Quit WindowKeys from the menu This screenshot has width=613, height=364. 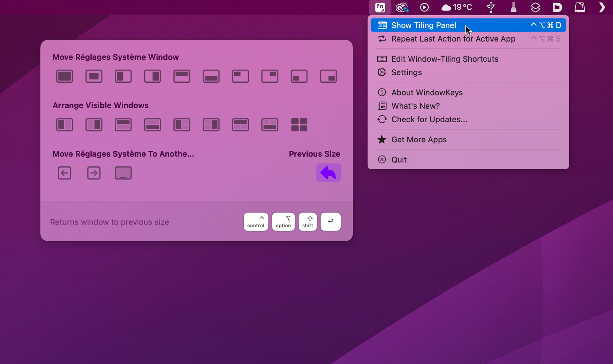(468, 160)
